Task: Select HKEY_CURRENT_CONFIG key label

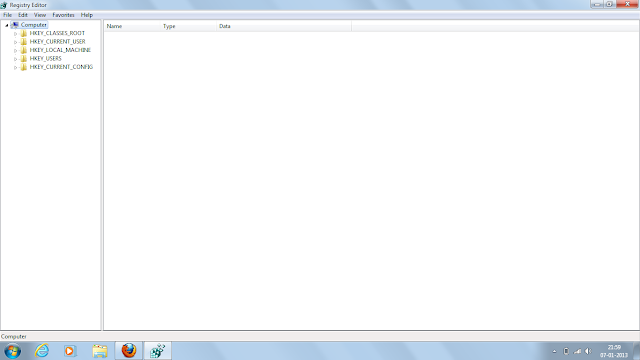Action: [x=61, y=67]
